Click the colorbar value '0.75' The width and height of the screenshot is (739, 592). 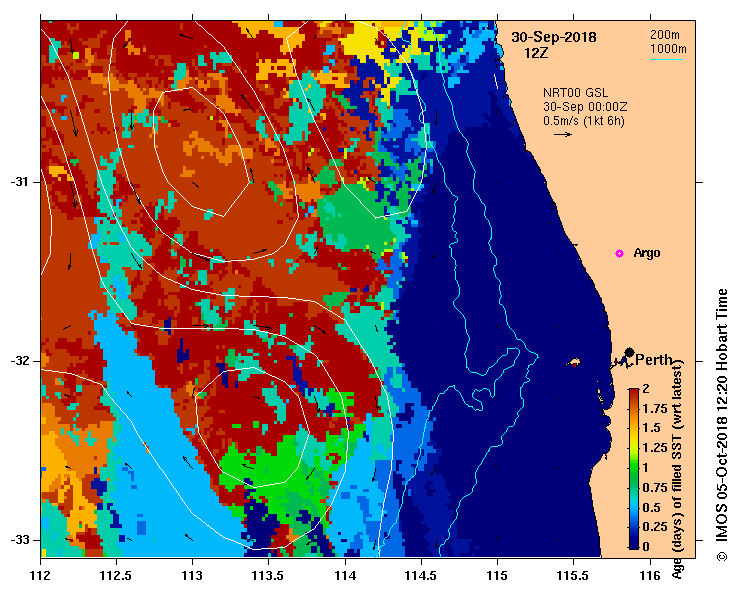click(x=655, y=487)
